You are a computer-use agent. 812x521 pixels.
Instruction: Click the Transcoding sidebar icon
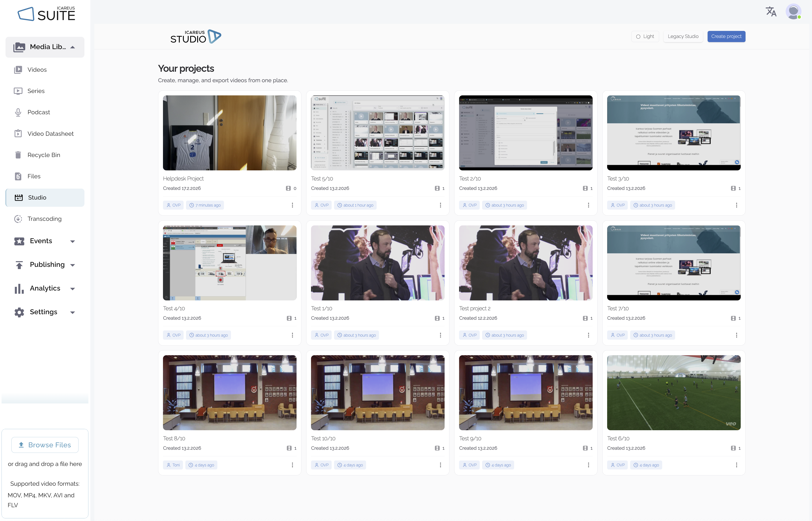(18, 219)
